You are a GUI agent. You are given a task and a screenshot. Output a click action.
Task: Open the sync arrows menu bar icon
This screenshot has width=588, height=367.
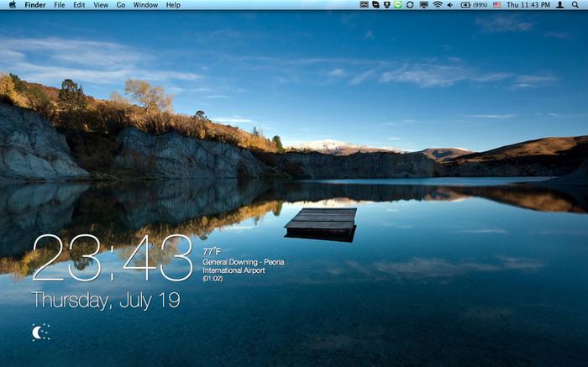pos(410,5)
